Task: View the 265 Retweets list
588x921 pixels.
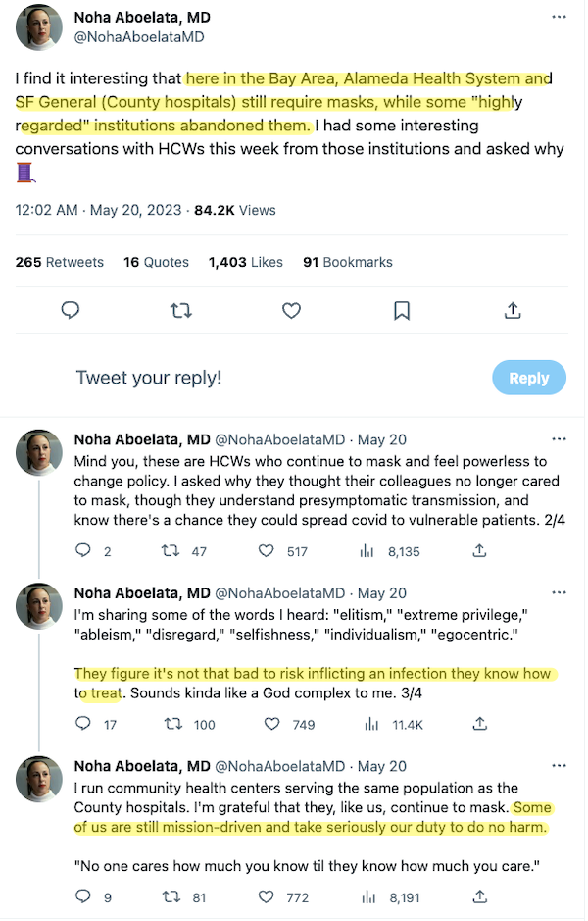Action: click(x=60, y=262)
